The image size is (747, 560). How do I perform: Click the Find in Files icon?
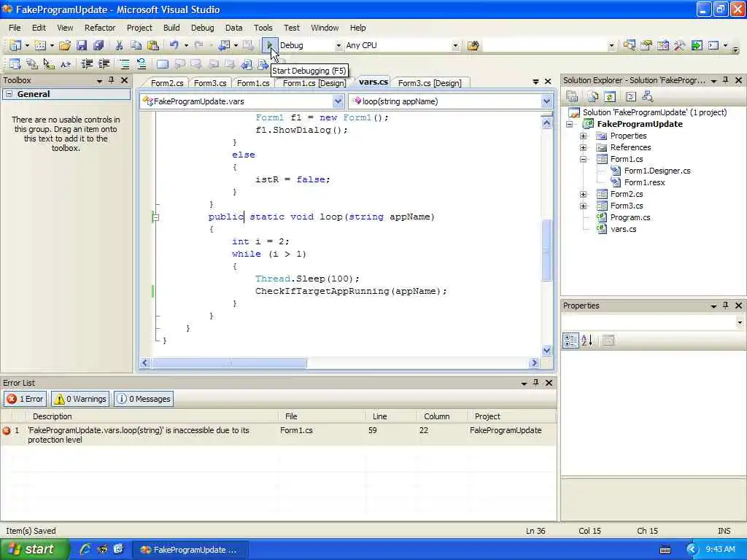click(x=473, y=46)
